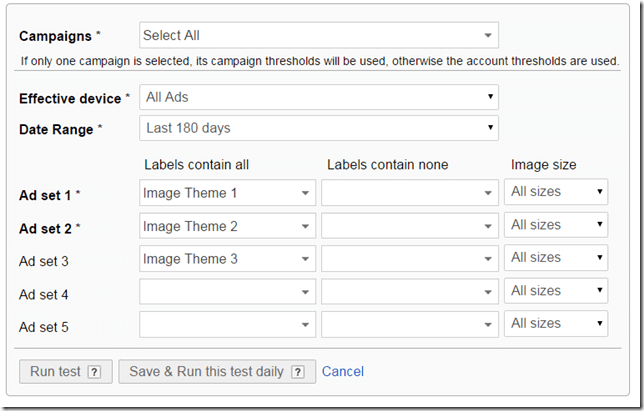This screenshot has width=644, height=411.
Task: Open Ad set 4 labels contain all dropdown
Action: tap(228, 292)
